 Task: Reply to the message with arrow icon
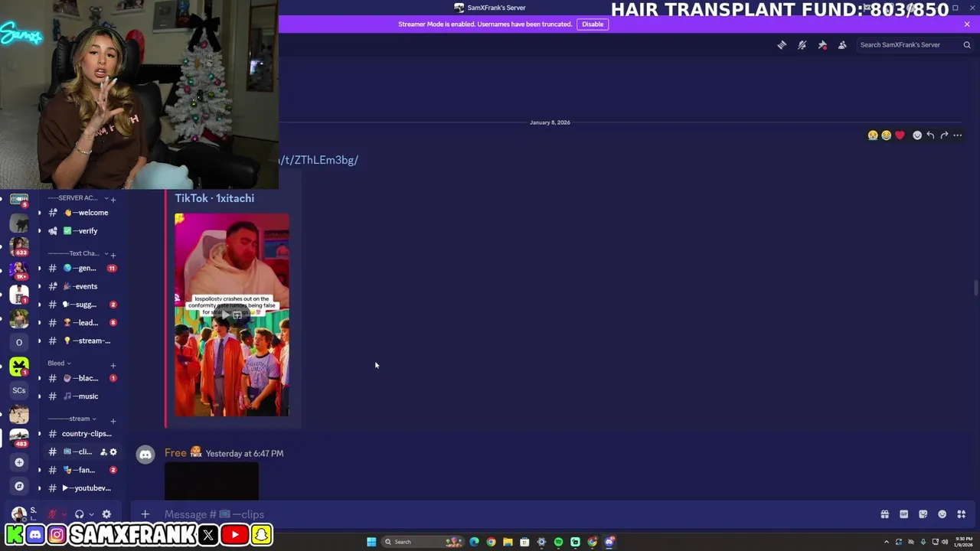930,135
